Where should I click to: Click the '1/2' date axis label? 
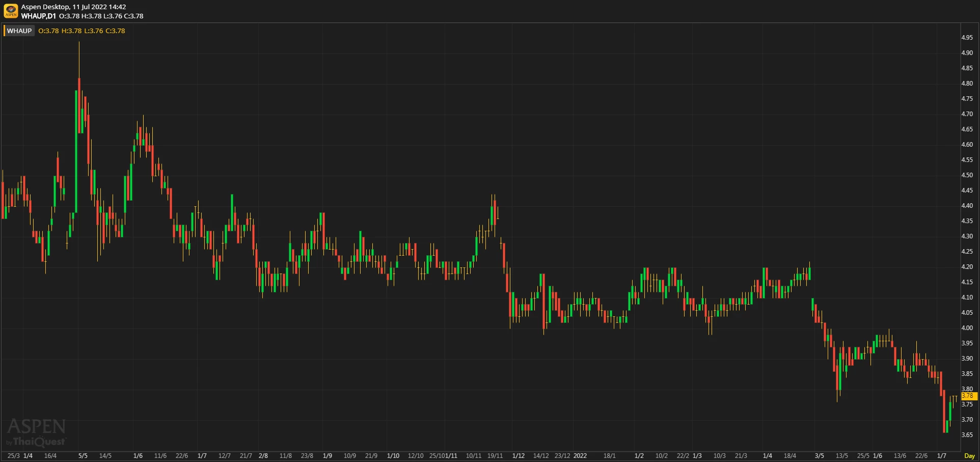click(639, 456)
